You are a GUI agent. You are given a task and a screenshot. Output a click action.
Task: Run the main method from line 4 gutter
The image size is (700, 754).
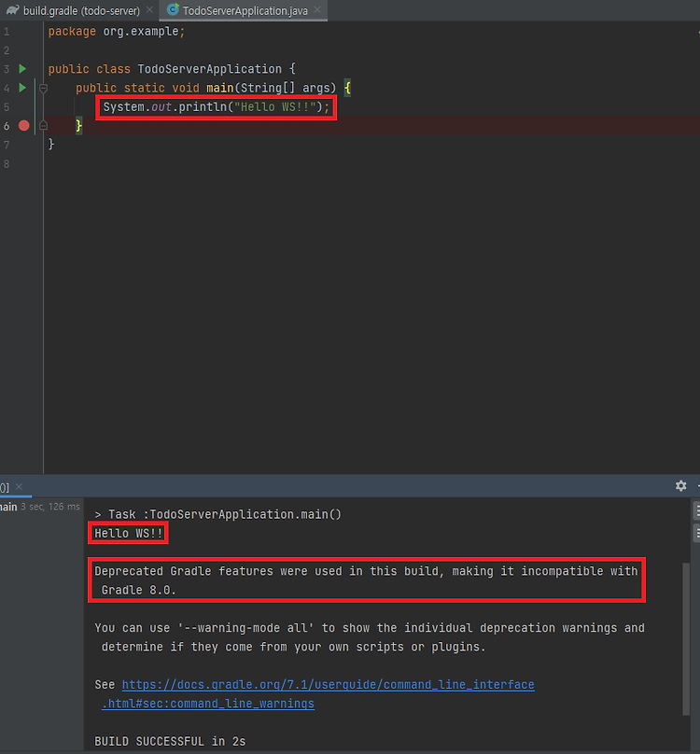22,88
